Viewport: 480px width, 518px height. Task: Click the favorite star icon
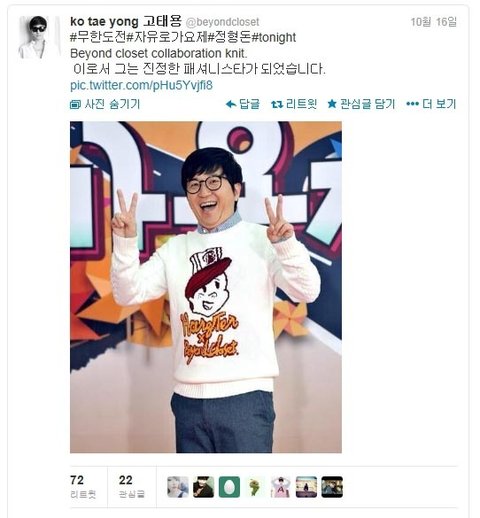[332, 104]
